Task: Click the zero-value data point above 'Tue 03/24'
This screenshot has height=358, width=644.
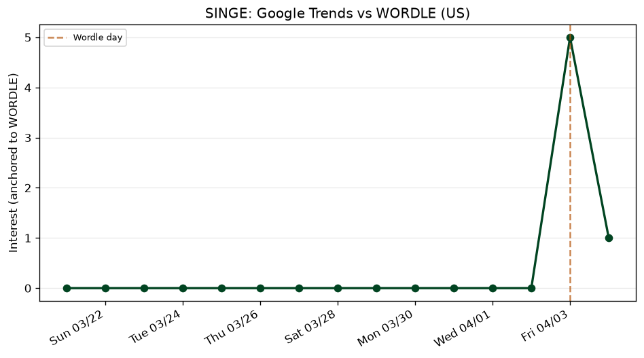Action: [183, 288]
